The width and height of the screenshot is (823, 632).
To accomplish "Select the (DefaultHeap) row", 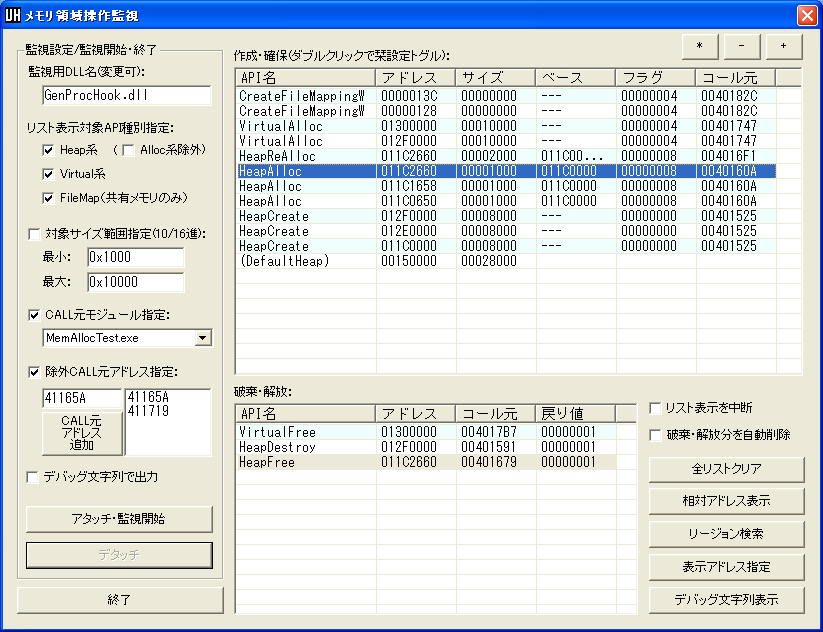I will coord(506,261).
